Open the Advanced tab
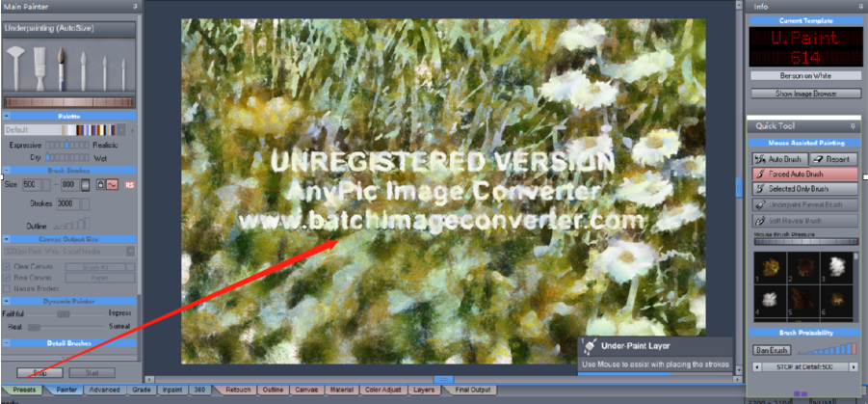Viewport: 868px width, 404px height. [104, 390]
